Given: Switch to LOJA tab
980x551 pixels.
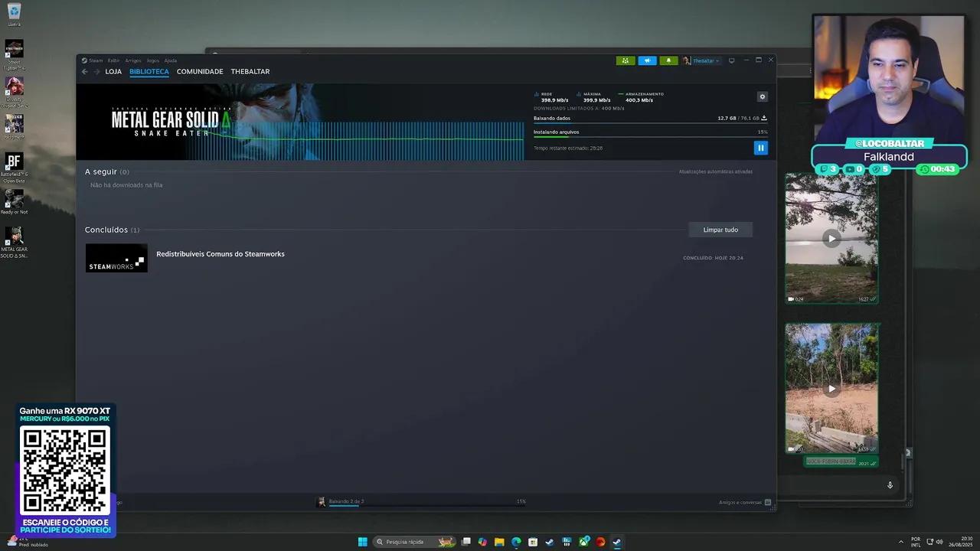Looking at the screenshot, I should [x=113, y=72].
